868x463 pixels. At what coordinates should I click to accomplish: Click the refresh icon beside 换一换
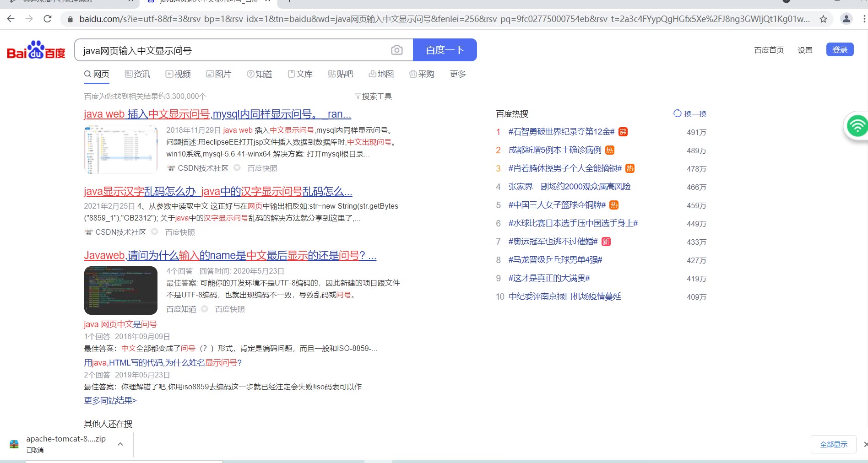coord(677,113)
